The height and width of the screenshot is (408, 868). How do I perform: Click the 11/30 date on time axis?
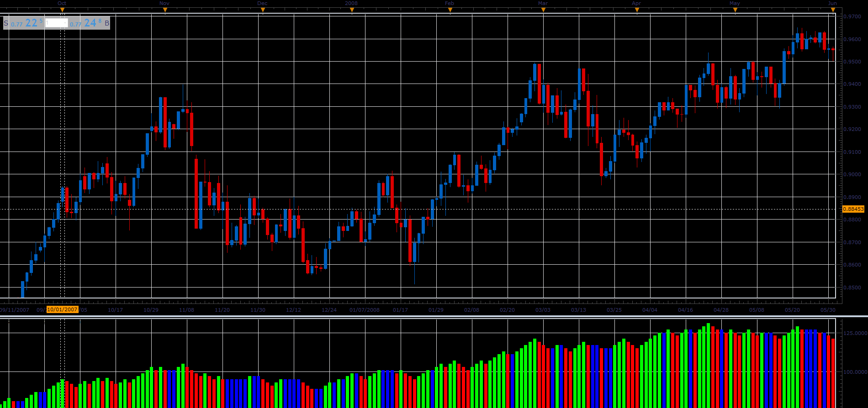(x=258, y=310)
